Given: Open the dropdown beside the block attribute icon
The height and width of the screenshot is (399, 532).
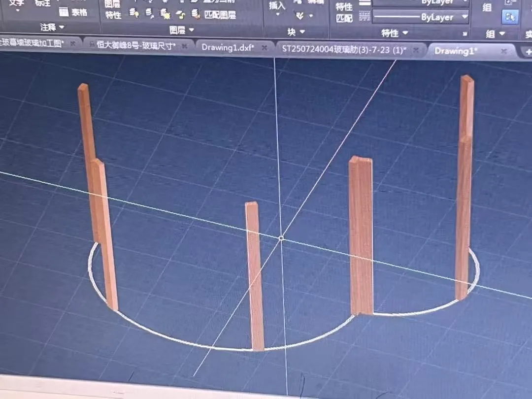Looking at the screenshot, I should click(311, 16).
